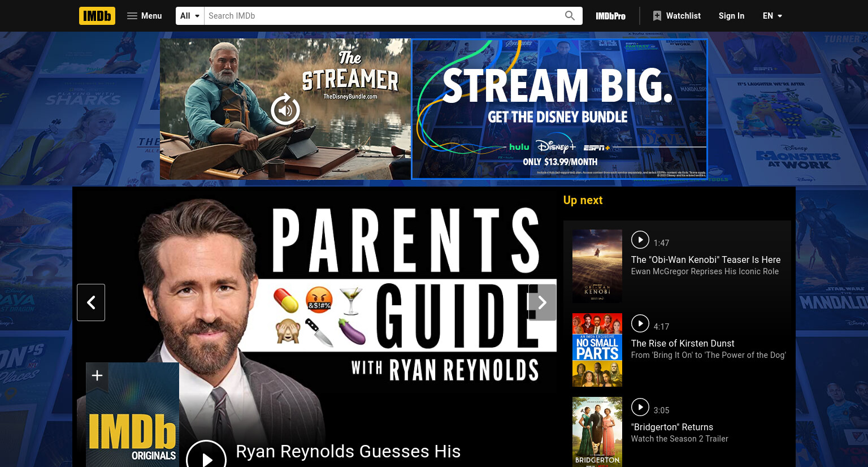Click the magnifying glass search icon
The image size is (868, 467).
tap(570, 16)
